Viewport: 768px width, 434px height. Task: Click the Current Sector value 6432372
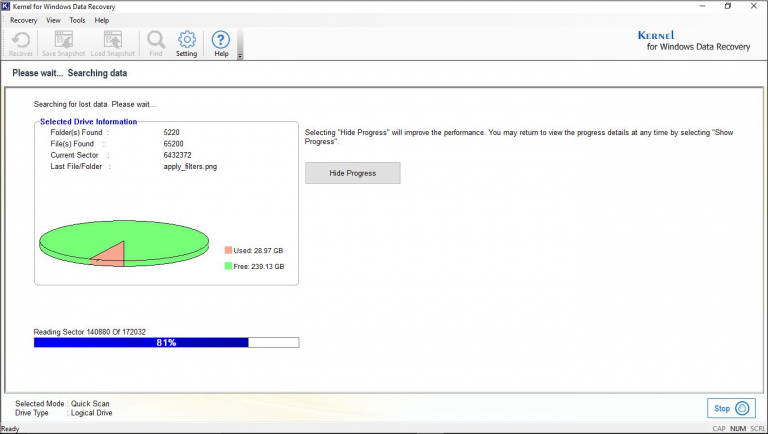(177, 155)
